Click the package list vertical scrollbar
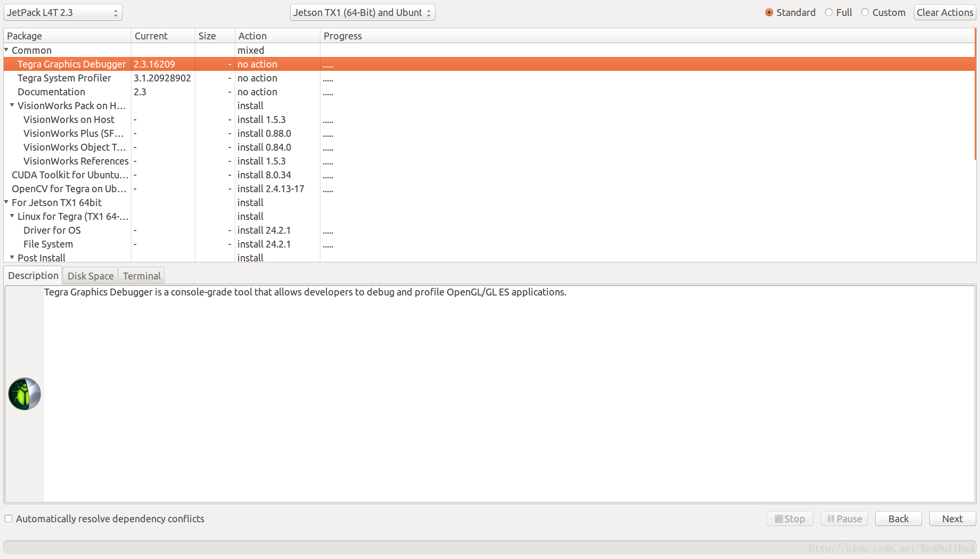 (975, 94)
